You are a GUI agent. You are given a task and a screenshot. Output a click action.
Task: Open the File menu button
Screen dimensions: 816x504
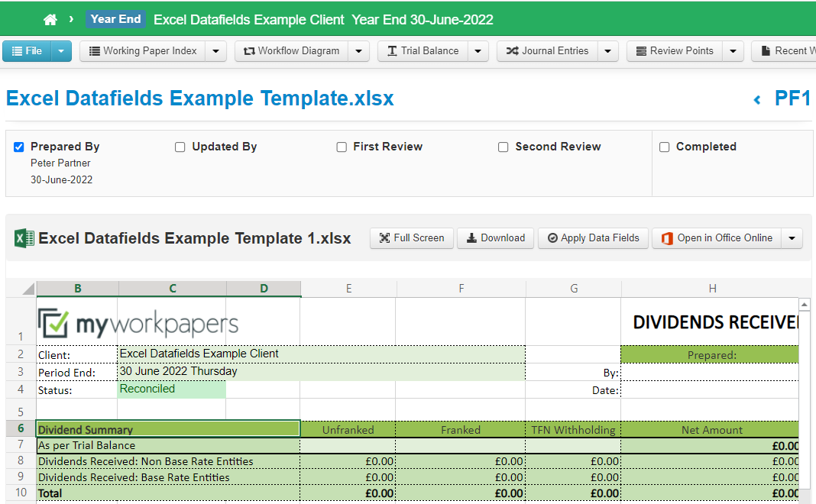[27, 51]
